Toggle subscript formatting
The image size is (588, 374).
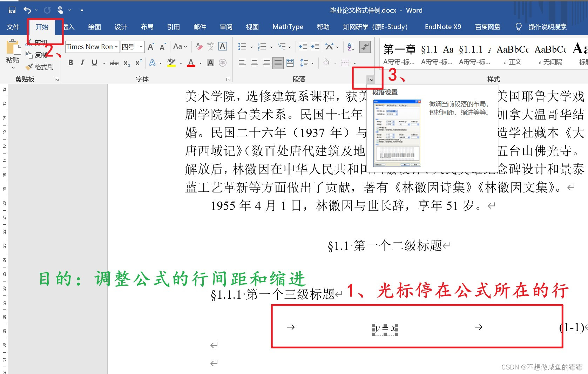127,63
